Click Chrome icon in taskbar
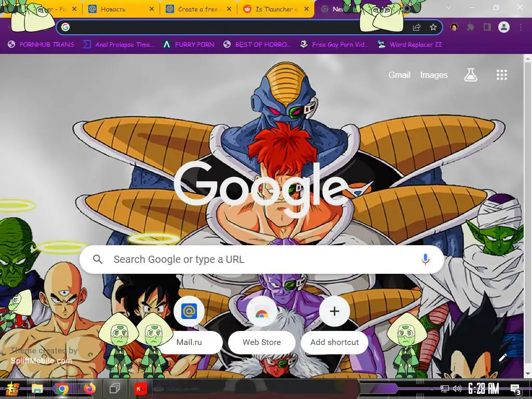Image resolution: width=532 pixels, height=399 pixels. pos(62,389)
